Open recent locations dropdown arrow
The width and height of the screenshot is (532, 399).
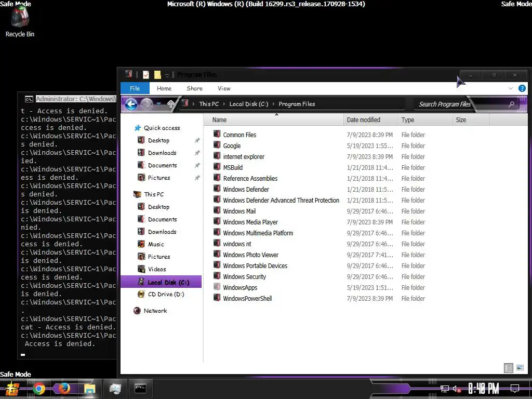tap(159, 104)
